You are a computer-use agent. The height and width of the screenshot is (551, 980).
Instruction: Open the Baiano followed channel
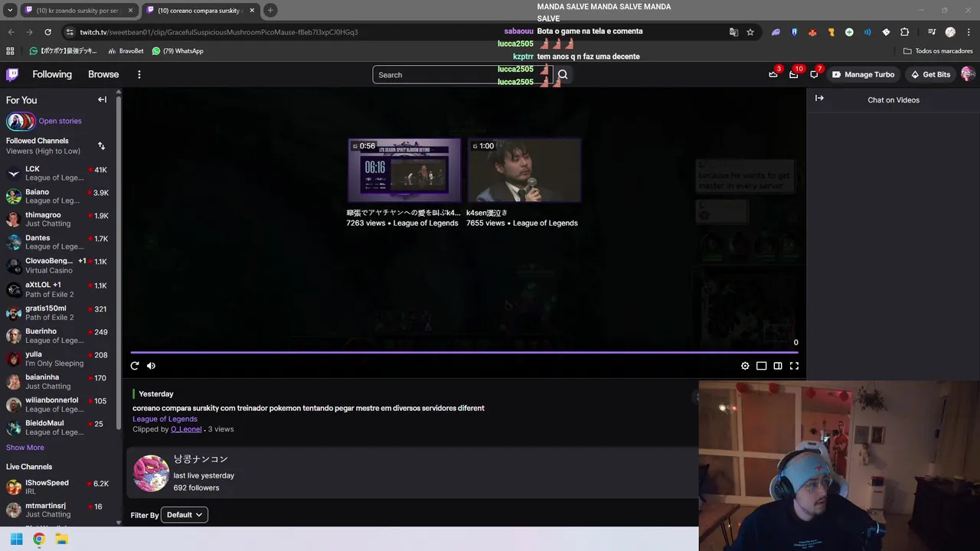(58, 196)
